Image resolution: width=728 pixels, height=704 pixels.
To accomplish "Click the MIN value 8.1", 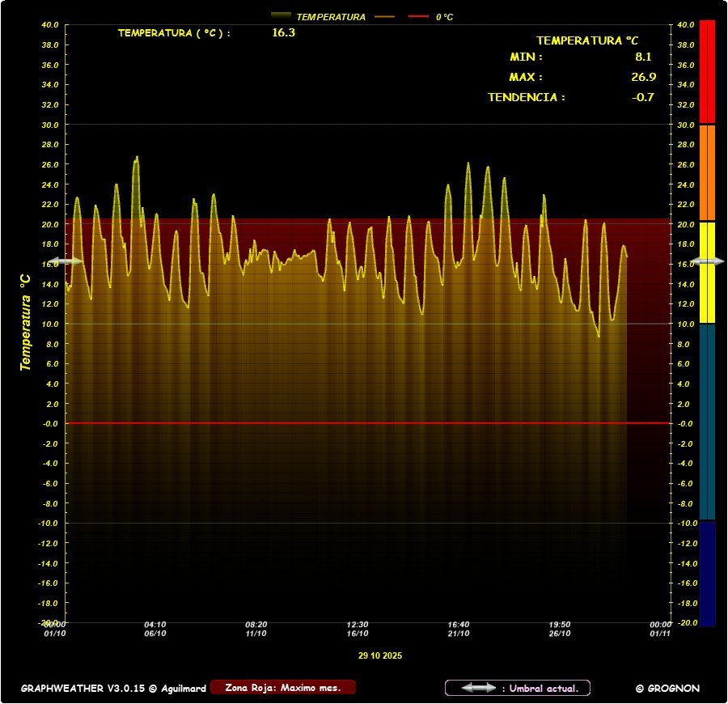I will 643,57.
